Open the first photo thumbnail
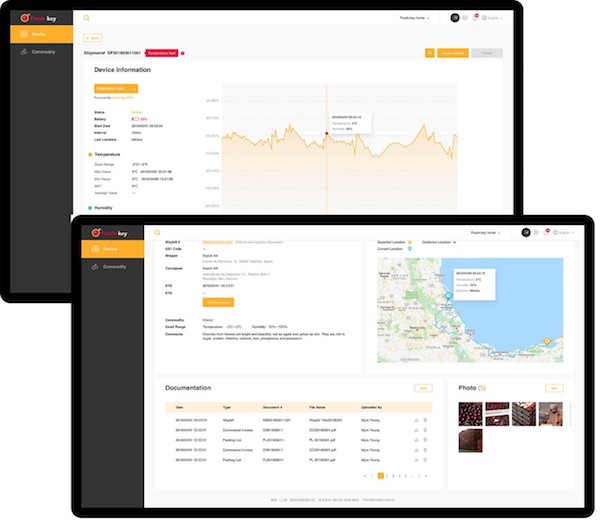 click(468, 413)
